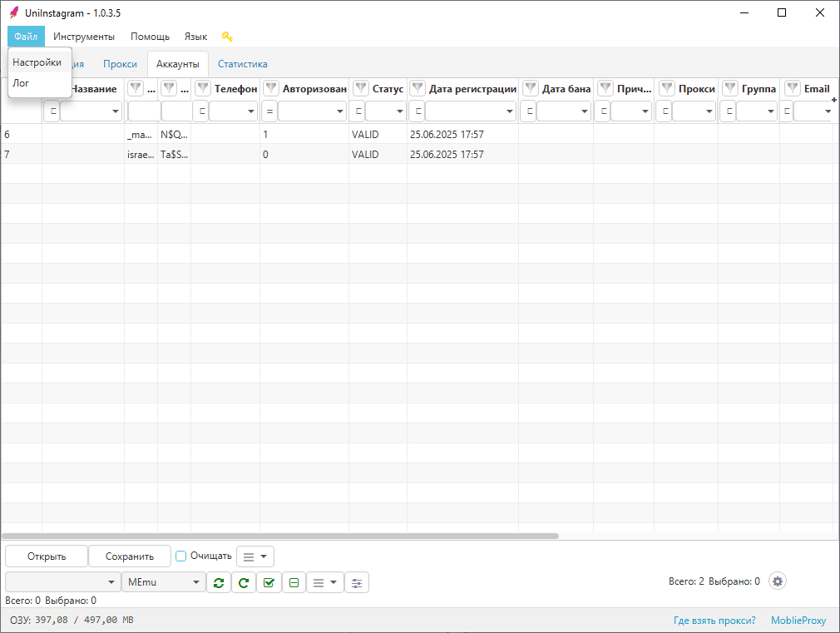Expand the Дата бана filter dropdown

pos(585,111)
